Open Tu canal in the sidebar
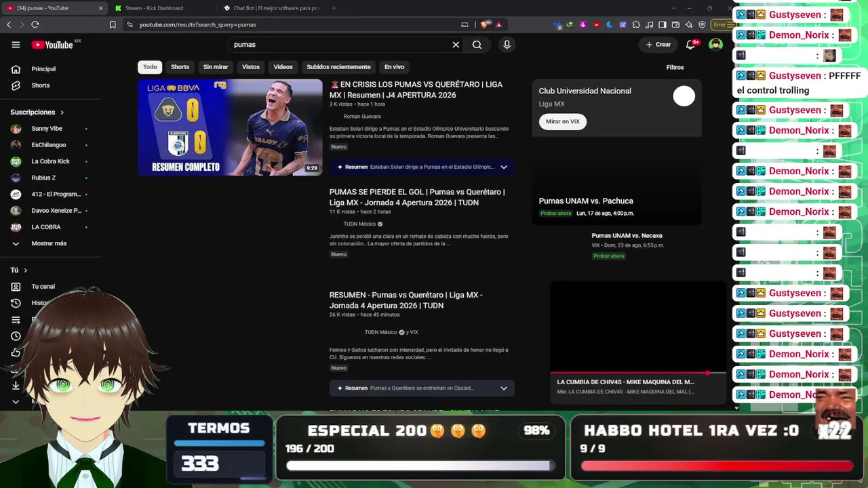 click(43, 287)
